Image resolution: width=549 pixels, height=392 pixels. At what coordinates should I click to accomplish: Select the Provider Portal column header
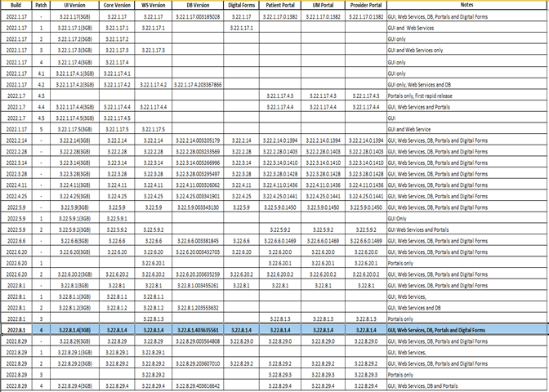coord(364,5)
